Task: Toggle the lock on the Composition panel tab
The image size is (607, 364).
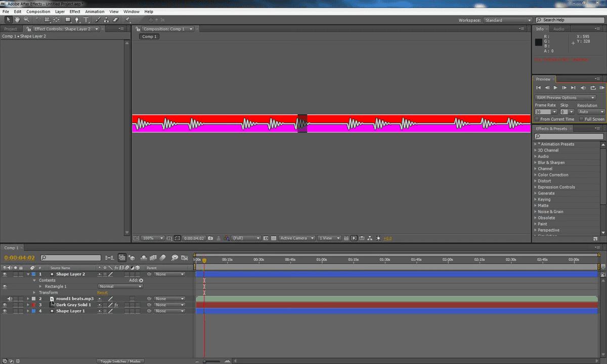Action: (x=138, y=29)
